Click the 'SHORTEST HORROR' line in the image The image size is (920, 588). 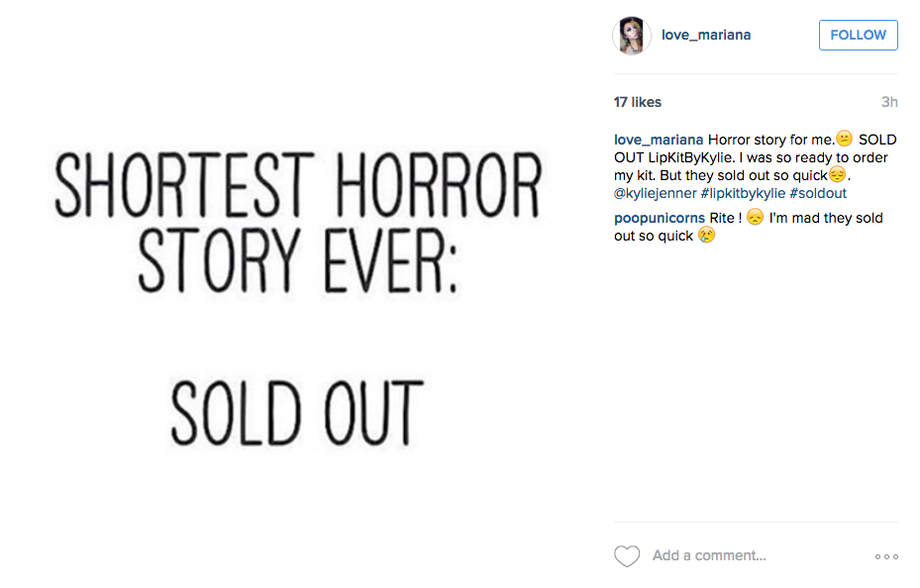(x=296, y=190)
